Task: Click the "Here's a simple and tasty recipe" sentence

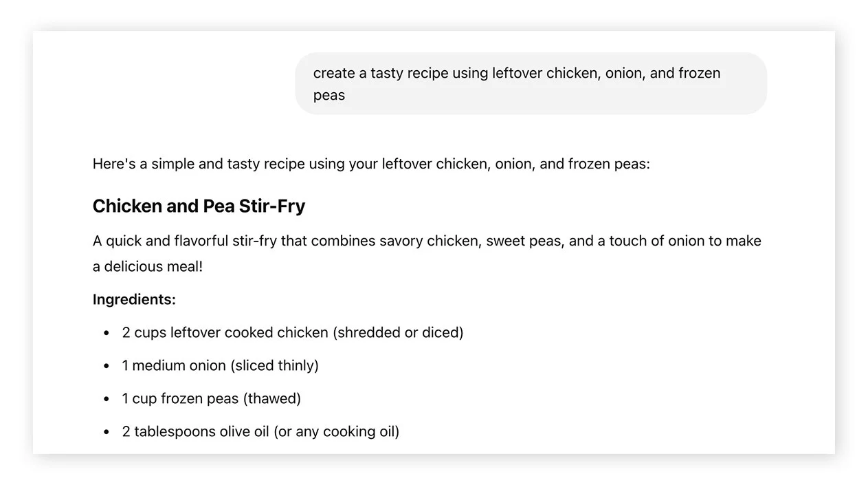Action: click(x=370, y=164)
